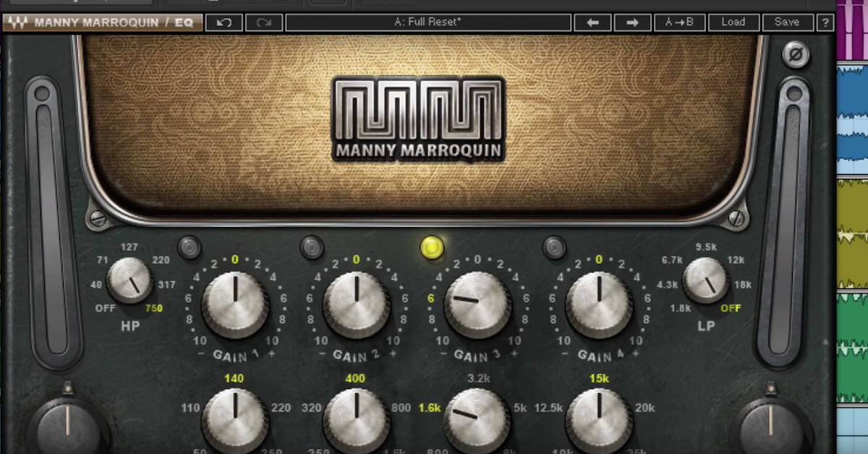Image resolution: width=868 pixels, height=454 pixels.
Task: Click the band 1 frequency knob under 140
Action: point(235,421)
